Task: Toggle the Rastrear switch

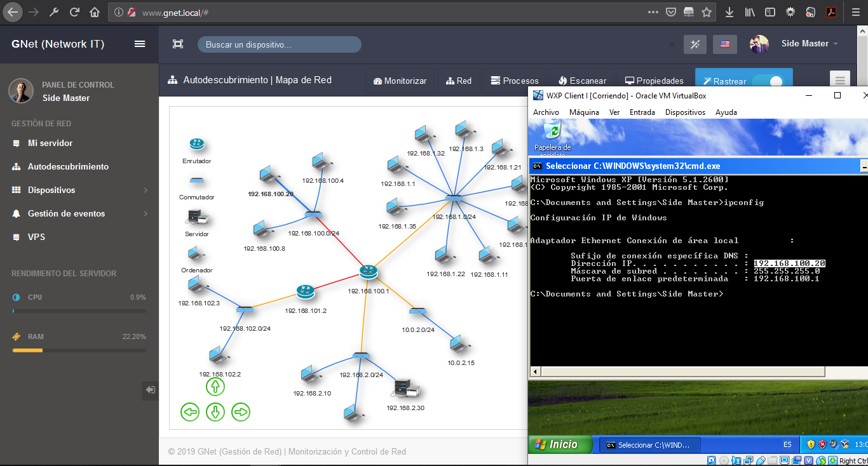Action: click(768, 81)
